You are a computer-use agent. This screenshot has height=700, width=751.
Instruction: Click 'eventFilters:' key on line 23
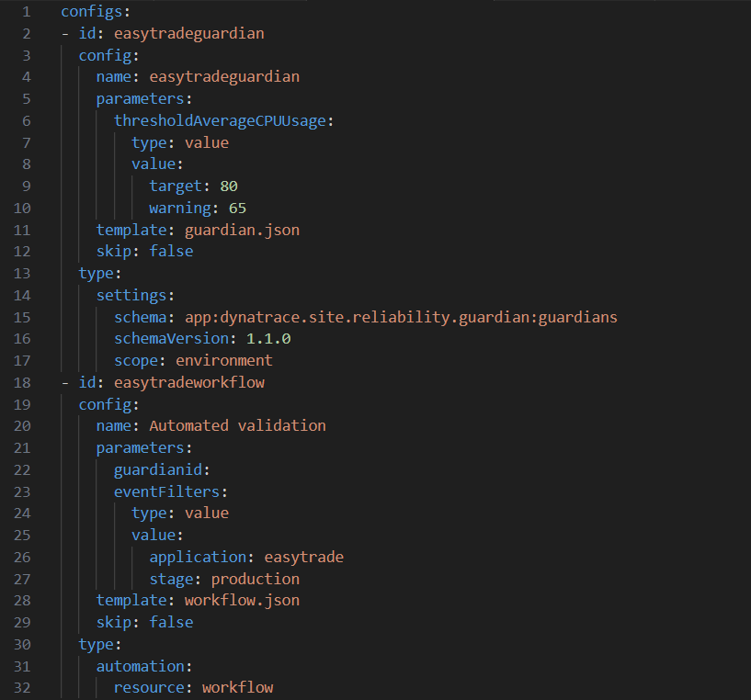pos(170,492)
